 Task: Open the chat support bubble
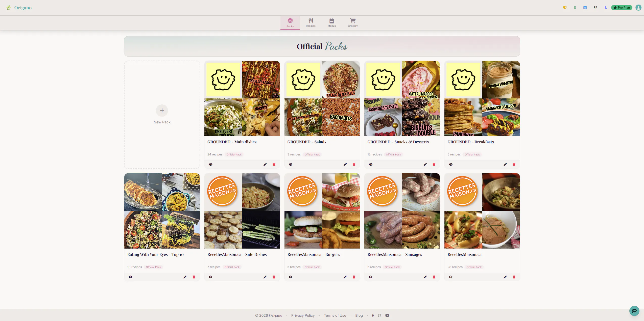coord(634,311)
